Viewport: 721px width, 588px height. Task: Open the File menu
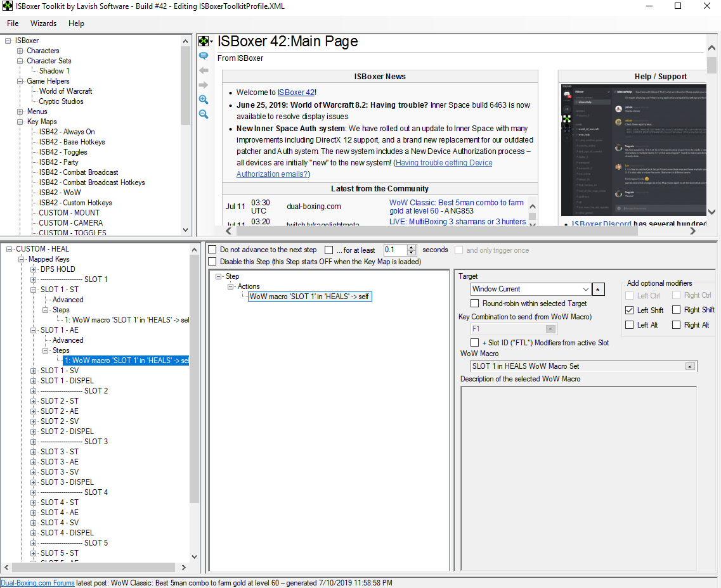(x=13, y=23)
